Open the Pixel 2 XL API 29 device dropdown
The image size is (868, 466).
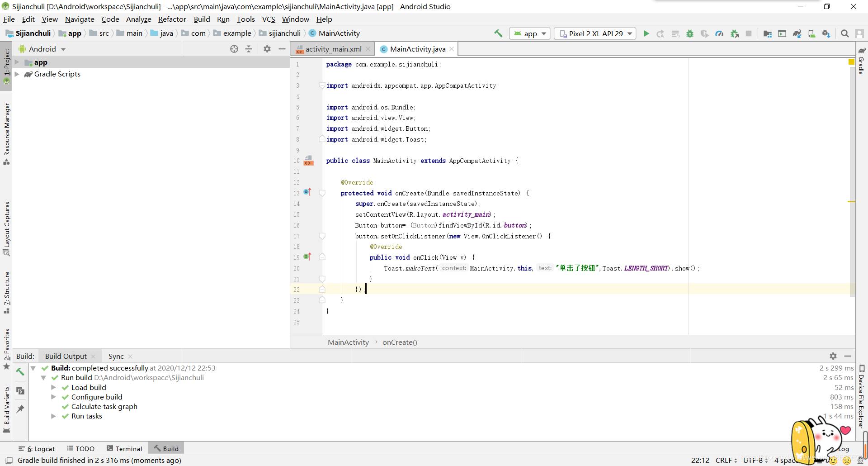click(595, 33)
